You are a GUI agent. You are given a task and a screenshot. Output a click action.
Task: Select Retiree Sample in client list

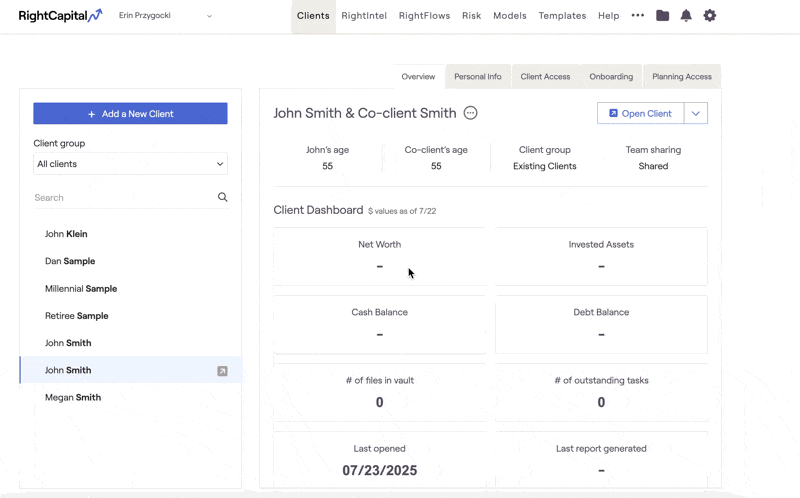[x=77, y=316]
